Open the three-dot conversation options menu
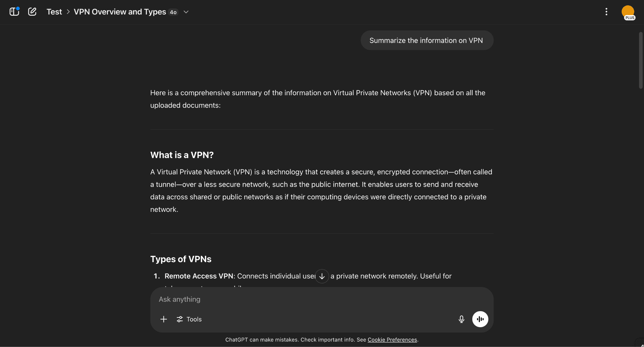This screenshot has height=347, width=644. 606,12
